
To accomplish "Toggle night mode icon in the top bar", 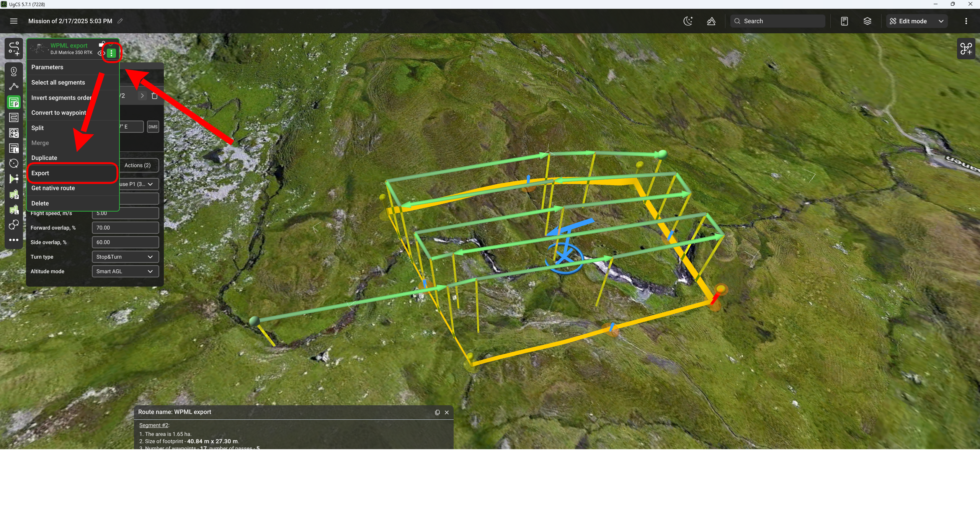I will coord(688,21).
